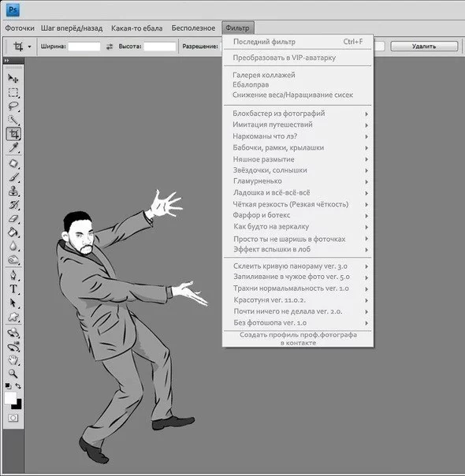Select the Rectangular Marquee tool
465x476 pixels.
tap(13, 92)
